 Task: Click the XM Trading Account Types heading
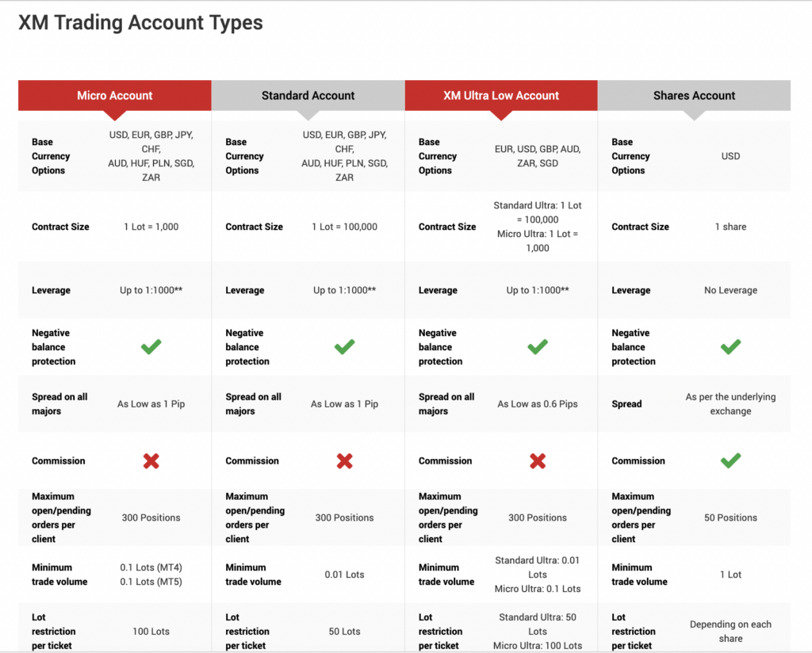click(x=140, y=23)
